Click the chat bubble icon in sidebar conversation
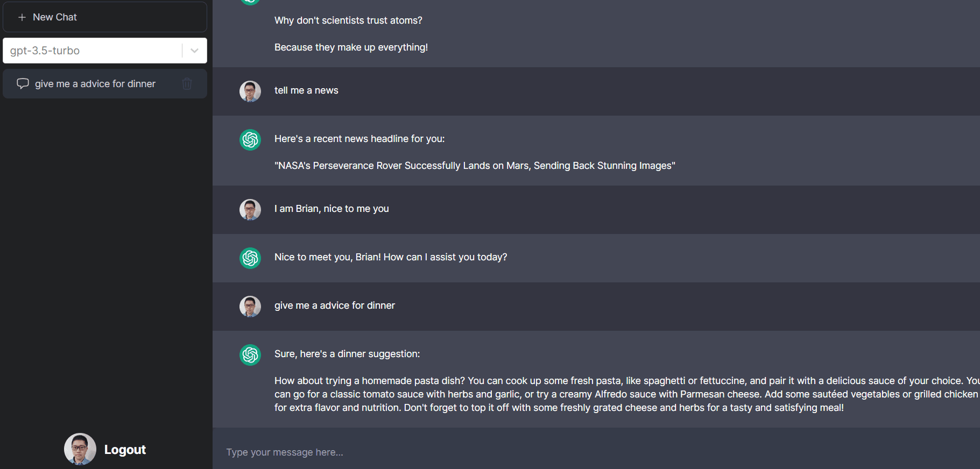 (x=23, y=83)
